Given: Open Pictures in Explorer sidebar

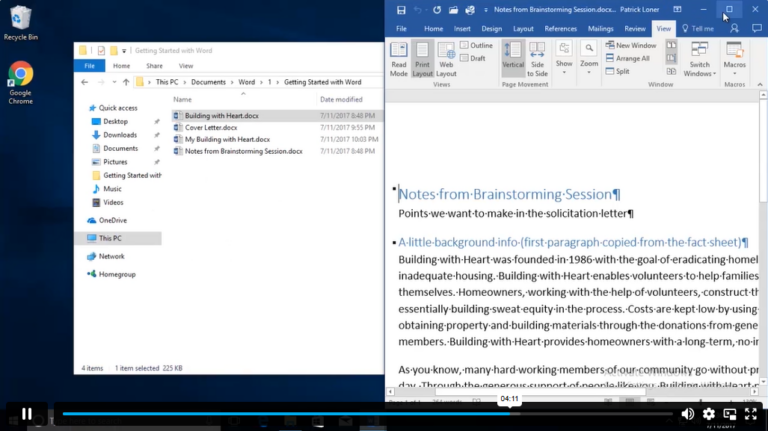Looking at the screenshot, I should coord(115,162).
